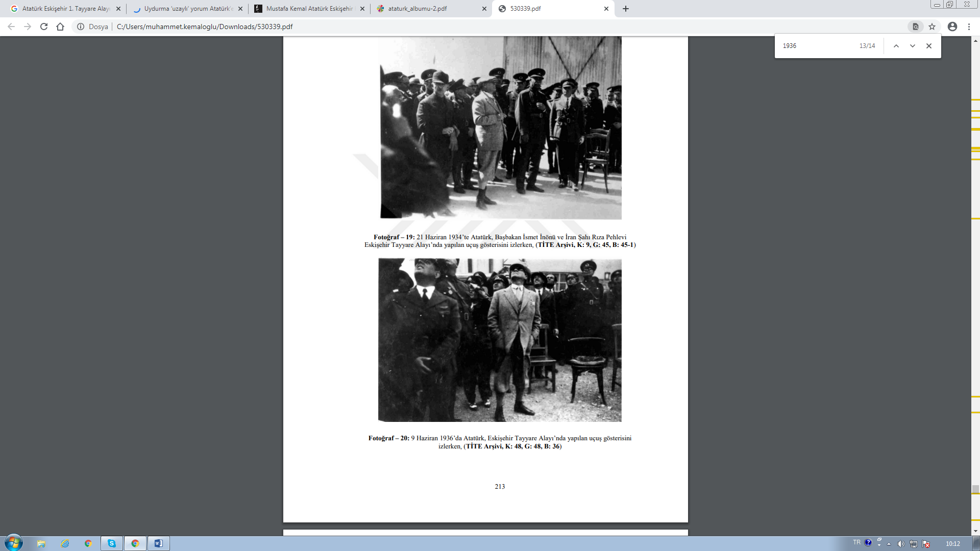Image resolution: width=980 pixels, height=551 pixels.
Task: Go to next search result
Action: 913,46
